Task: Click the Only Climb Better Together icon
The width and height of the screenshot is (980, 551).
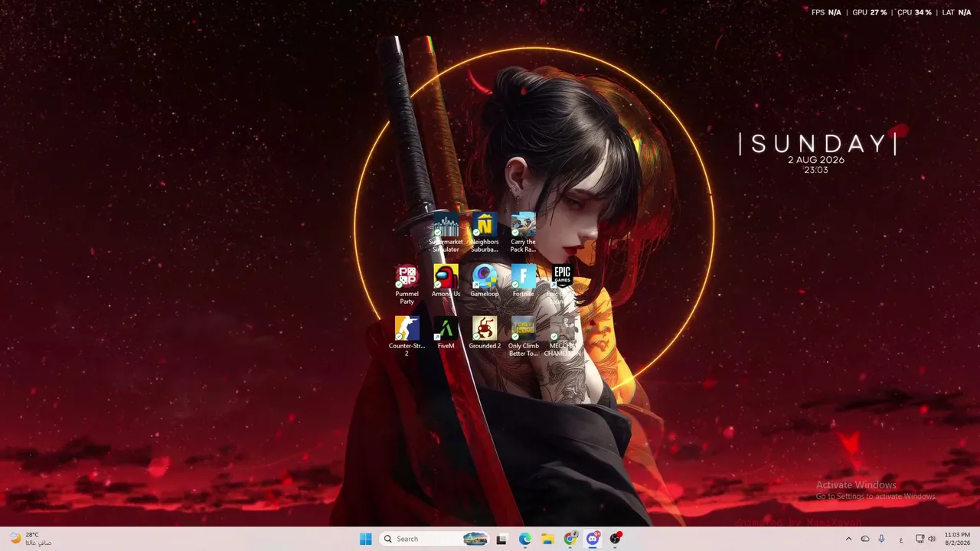Action: (523, 337)
